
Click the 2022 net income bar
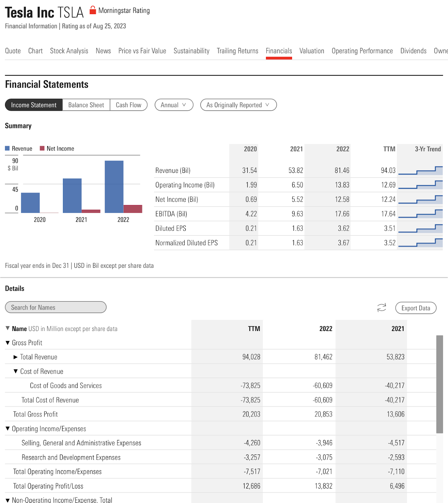pos(133,209)
